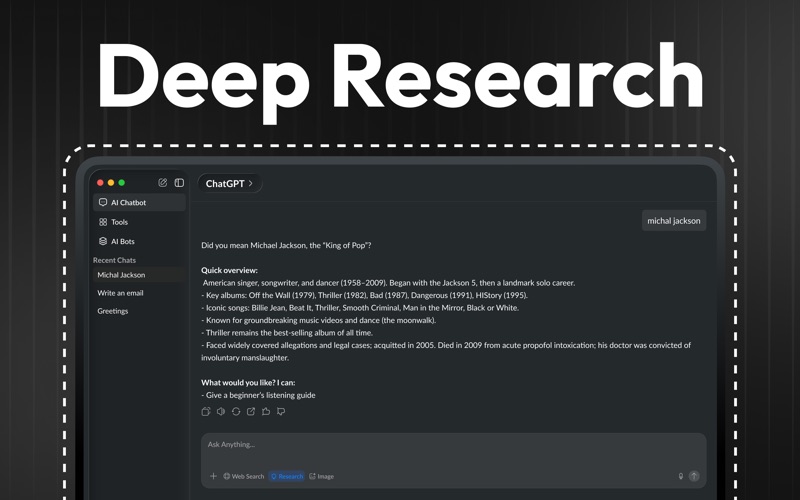Image resolution: width=800 pixels, height=500 pixels.
Task: Open the ChatGPT model selector
Action: [230, 184]
